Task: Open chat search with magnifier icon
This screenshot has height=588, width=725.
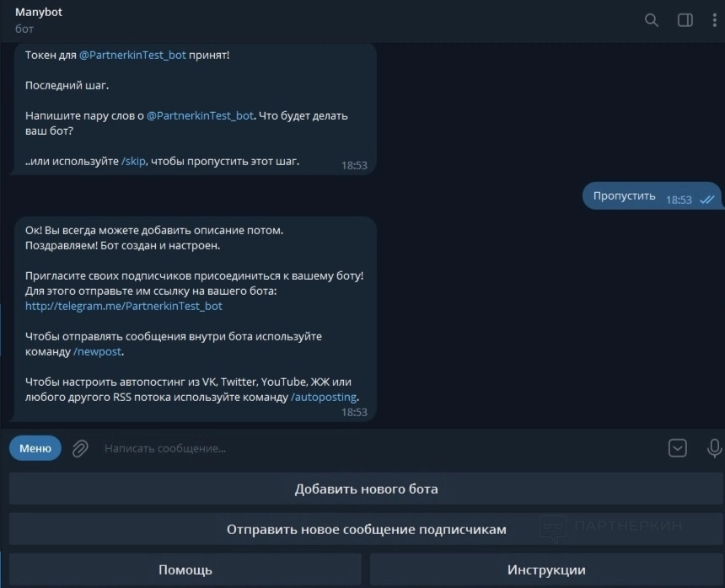Action: click(652, 20)
